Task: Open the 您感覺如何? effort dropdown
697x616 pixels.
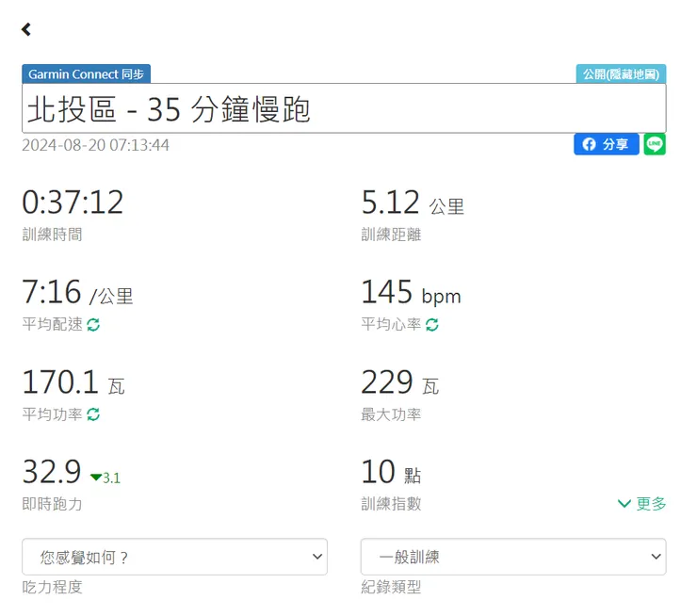Action: coord(174,557)
